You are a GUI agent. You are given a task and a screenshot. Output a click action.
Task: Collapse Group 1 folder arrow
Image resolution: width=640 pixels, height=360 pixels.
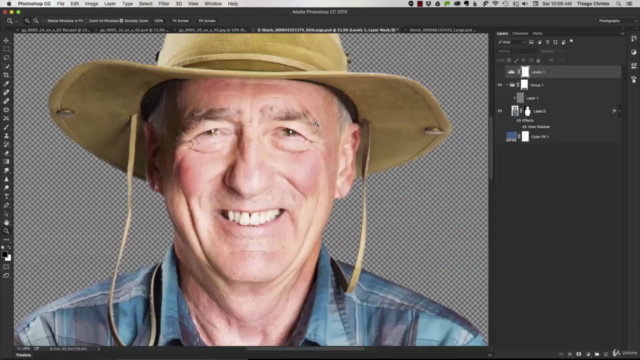coord(507,85)
